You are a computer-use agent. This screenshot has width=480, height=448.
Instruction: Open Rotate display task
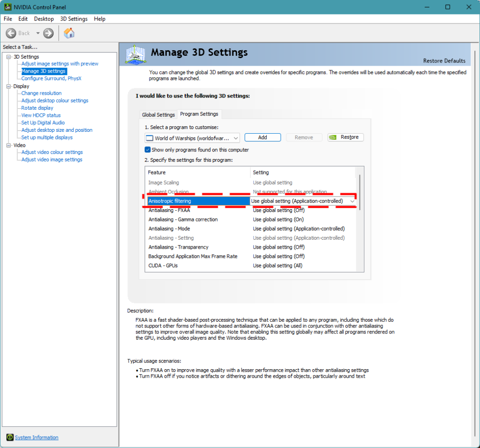[37, 108]
